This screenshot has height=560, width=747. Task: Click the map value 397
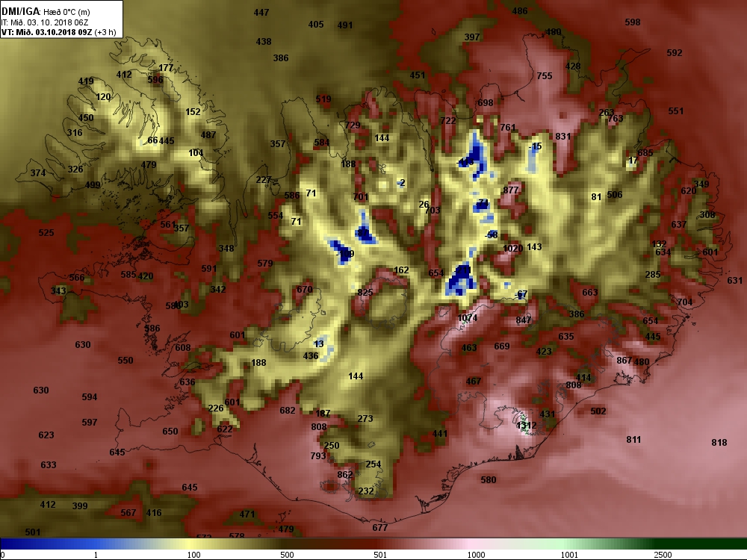pyautogui.click(x=472, y=37)
